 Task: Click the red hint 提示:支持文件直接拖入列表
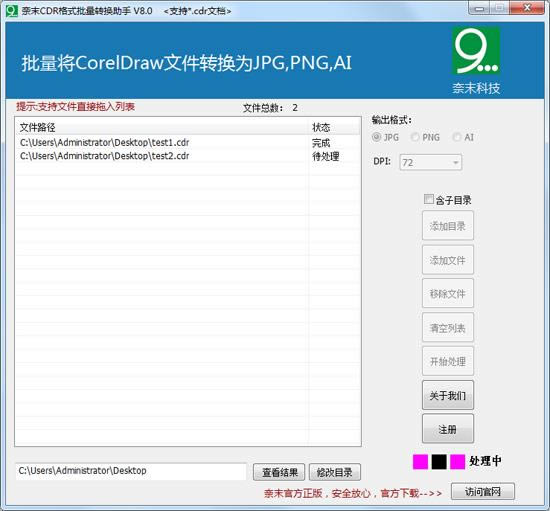75,107
